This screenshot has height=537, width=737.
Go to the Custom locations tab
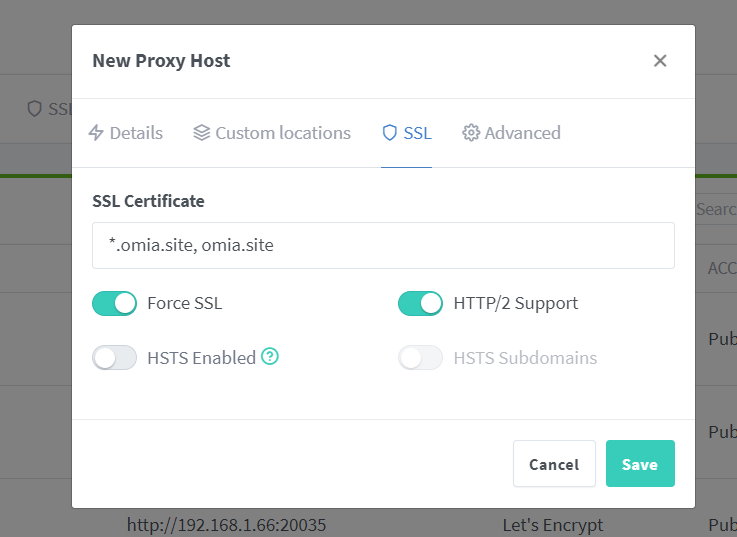pos(283,133)
